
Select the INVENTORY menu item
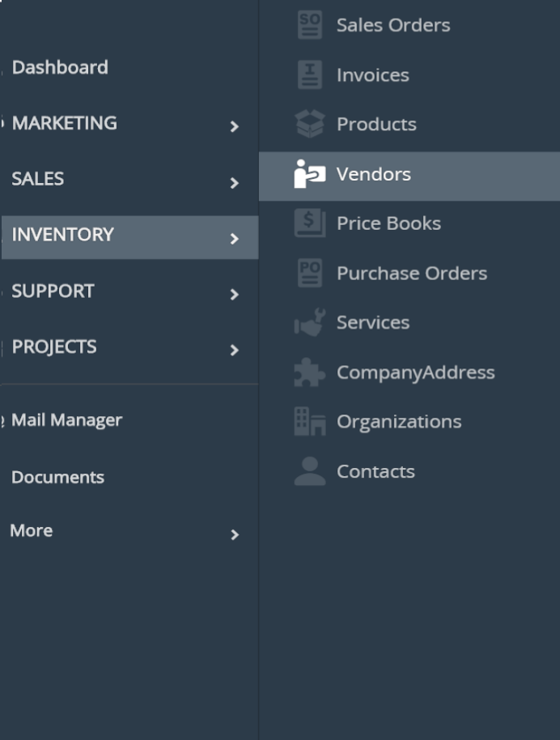click(63, 235)
